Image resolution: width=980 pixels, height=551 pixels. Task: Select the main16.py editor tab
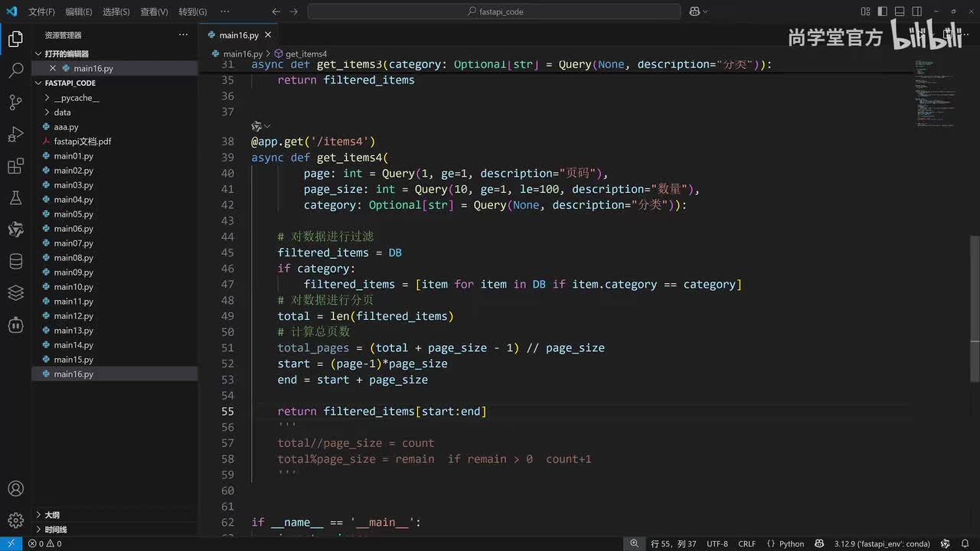240,35
